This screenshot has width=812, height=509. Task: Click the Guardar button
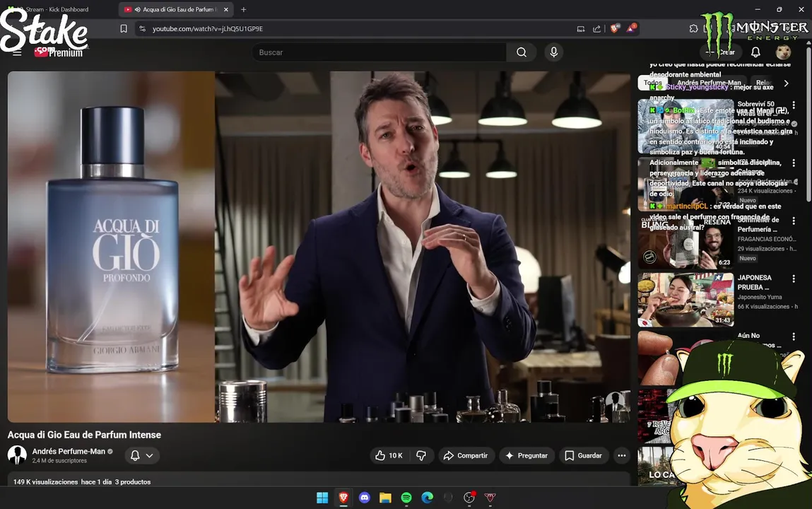pos(582,456)
